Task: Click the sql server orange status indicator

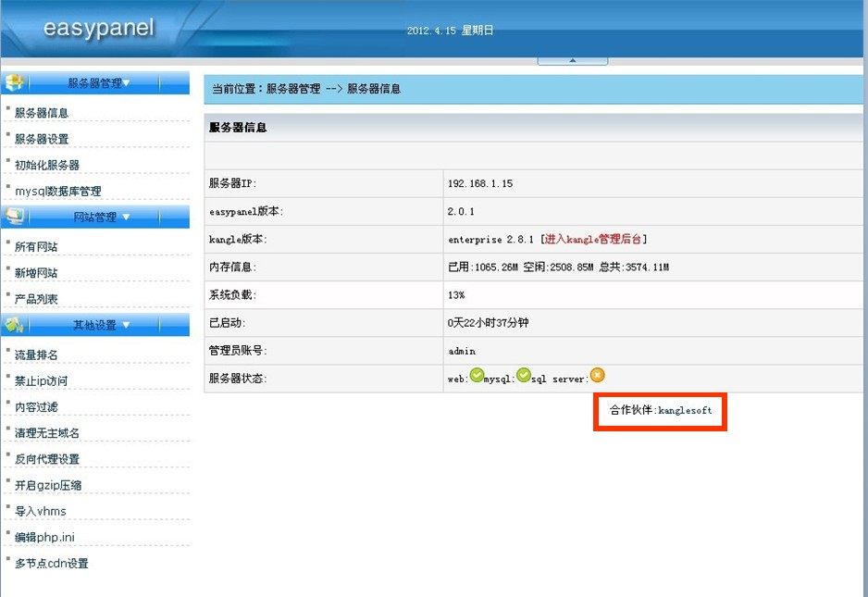Action: [x=597, y=375]
